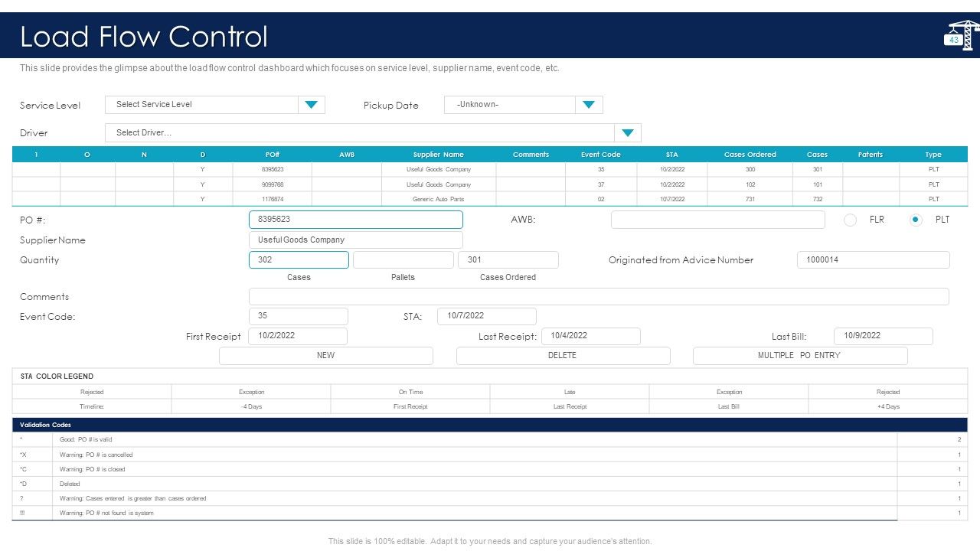Open the Service Level dropdown arrow
Image resolution: width=980 pixels, height=551 pixels.
[x=311, y=105]
